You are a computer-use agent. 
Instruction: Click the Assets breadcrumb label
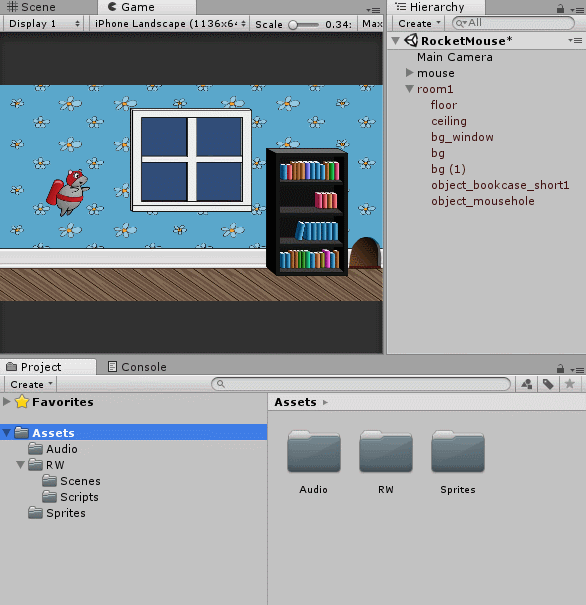pyautogui.click(x=296, y=402)
